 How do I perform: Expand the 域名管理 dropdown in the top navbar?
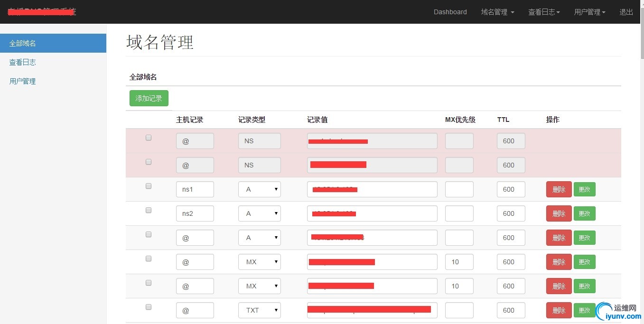497,12
